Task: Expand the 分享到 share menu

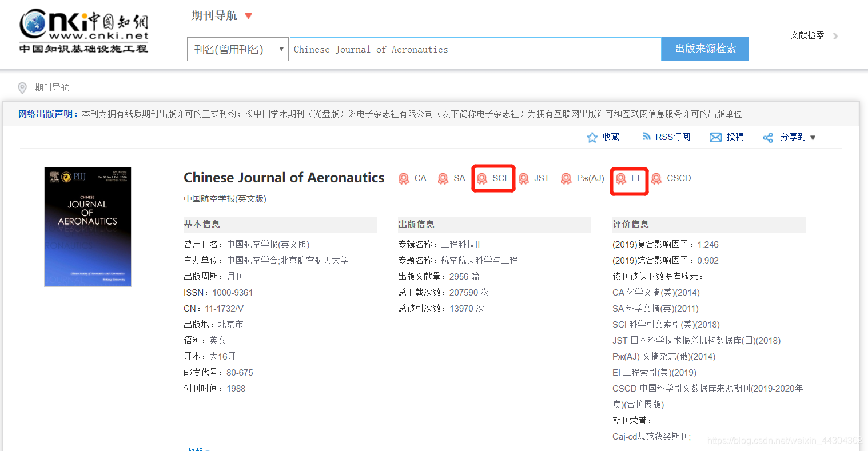Action: coord(798,137)
